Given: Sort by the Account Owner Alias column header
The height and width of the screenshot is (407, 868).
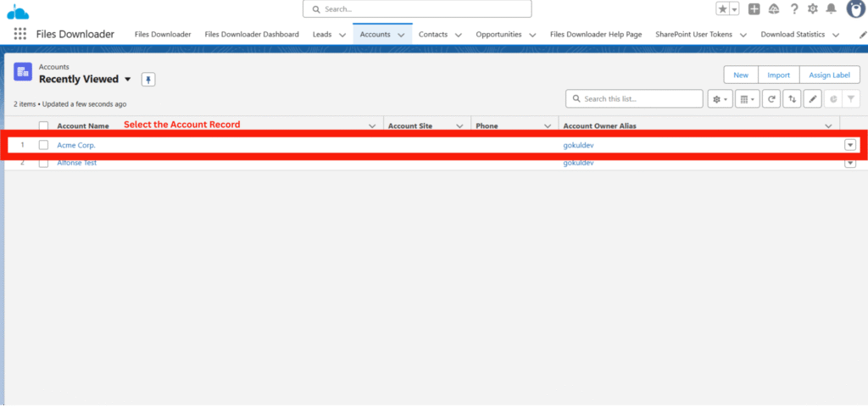Looking at the screenshot, I should (599, 125).
